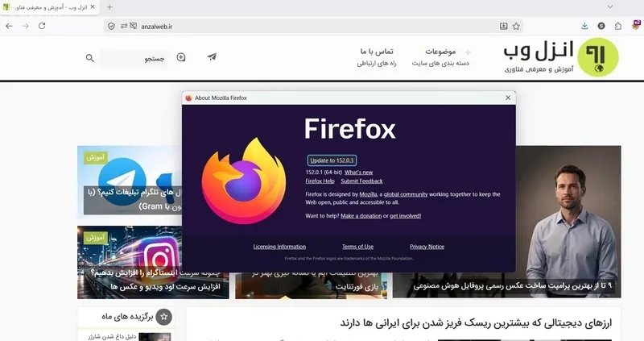Click the browser forward arrow
Screen dimensions: 644x341
(26, 26)
